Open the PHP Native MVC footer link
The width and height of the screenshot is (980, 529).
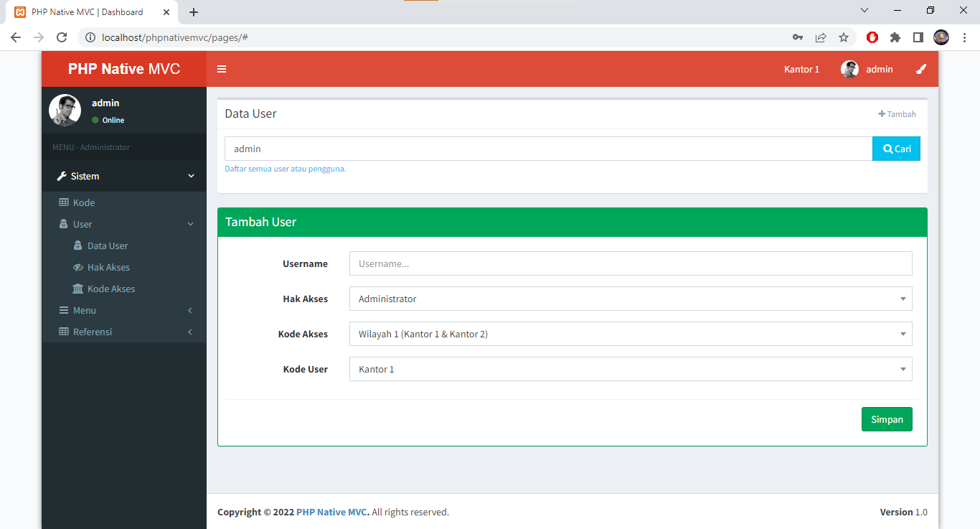[x=333, y=512]
